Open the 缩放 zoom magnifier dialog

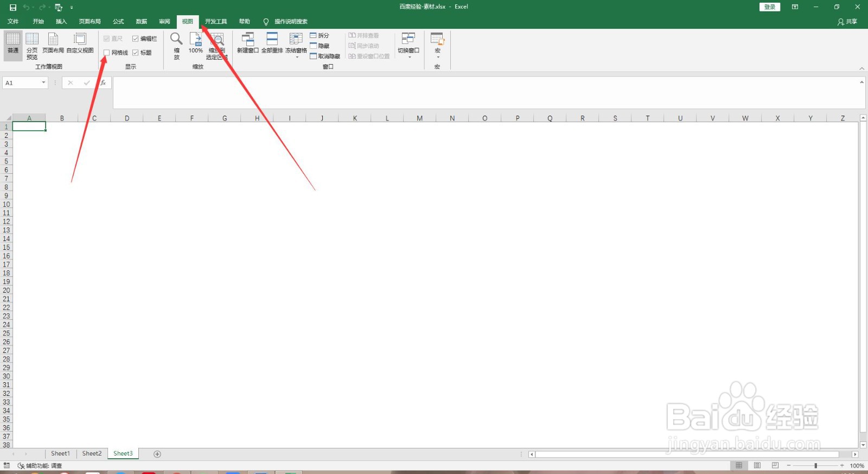(176, 46)
